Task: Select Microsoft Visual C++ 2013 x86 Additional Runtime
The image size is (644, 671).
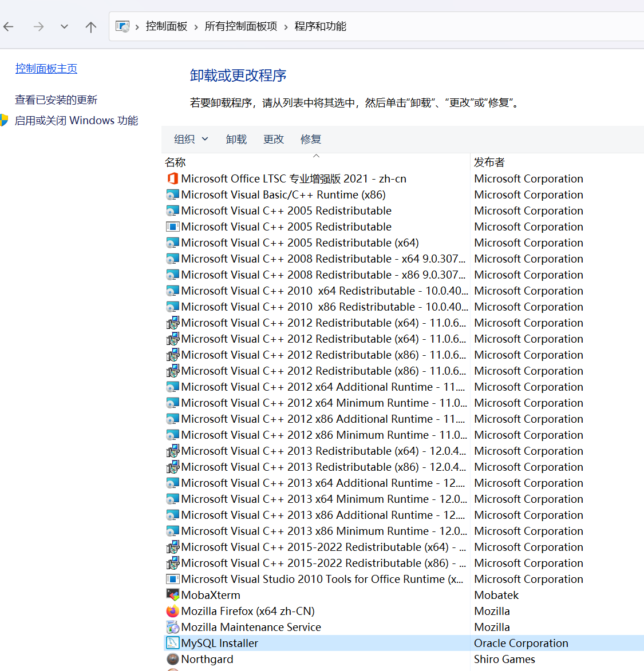Action: click(323, 515)
